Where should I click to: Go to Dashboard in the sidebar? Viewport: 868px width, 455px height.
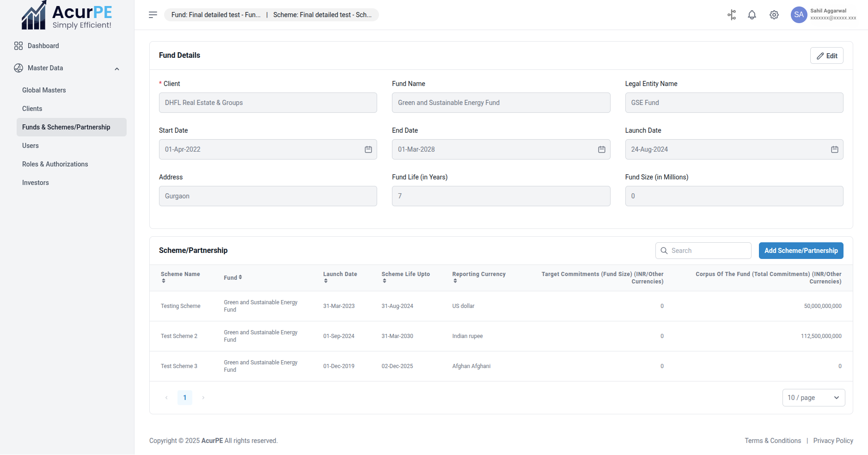pyautogui.click(x=43, y=46)
